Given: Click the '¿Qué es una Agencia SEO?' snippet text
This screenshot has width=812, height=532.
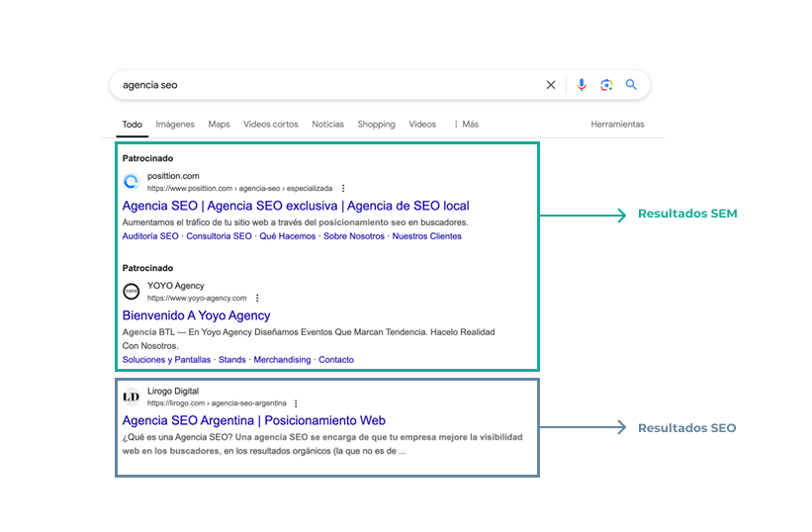Looking at the screenshot, I should click(x=322, y=444).
